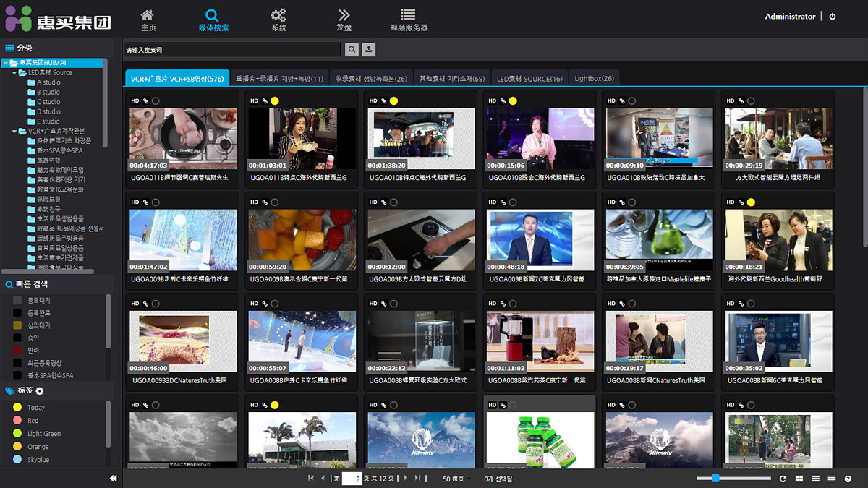Collapse the left sidebar with double-arrow icon
The width and height of the screenshot is (868, 488).
pos(114,479)
